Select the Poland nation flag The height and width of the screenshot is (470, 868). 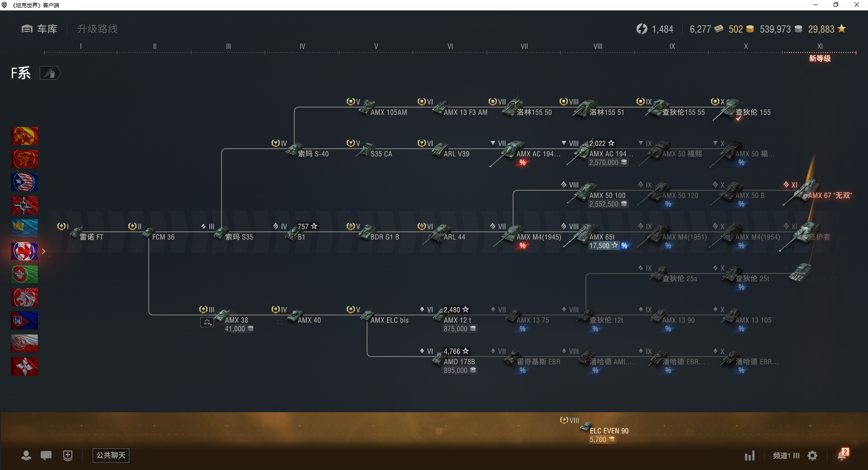tap(24, 343)
